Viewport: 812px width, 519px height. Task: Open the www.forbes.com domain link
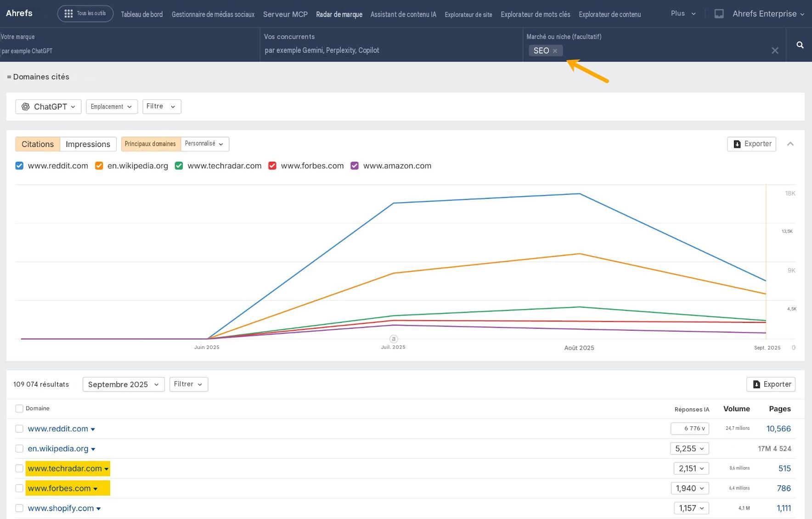pos(59,488)
